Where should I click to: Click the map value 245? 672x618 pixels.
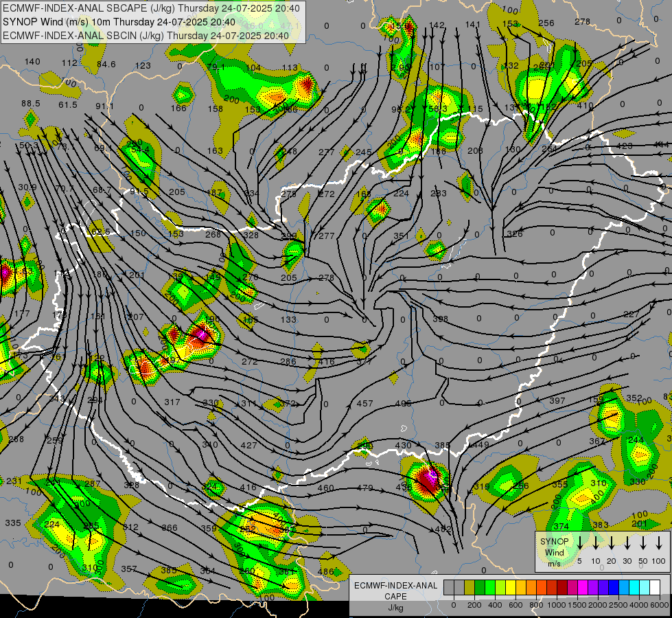pyautogui.click(x=363, y=152)
